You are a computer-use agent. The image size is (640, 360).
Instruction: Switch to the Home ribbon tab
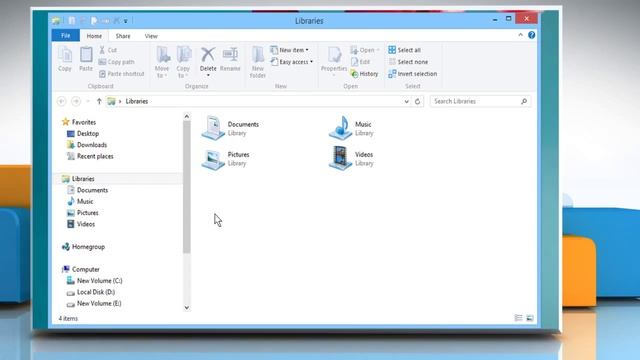coord(94,36)
